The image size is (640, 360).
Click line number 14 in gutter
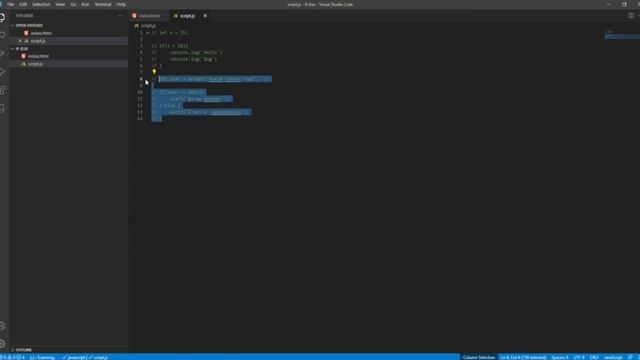click(x=140, y=118)
